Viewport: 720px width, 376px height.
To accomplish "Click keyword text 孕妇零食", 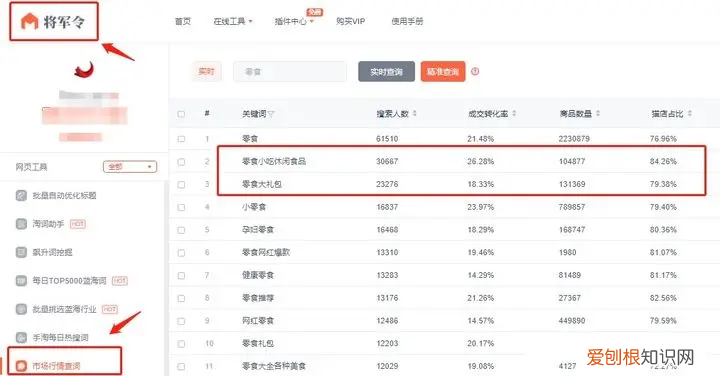I will (258, 230).
